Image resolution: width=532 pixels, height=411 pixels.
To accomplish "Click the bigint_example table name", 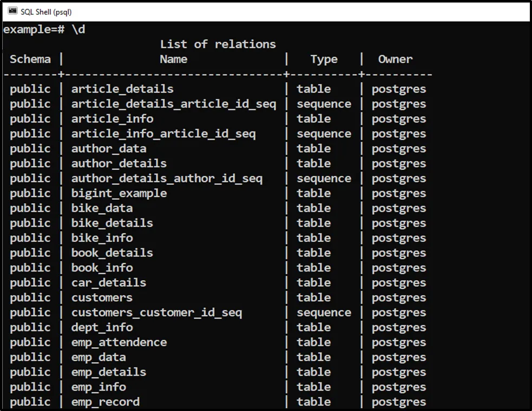I will tap(119, 193).
